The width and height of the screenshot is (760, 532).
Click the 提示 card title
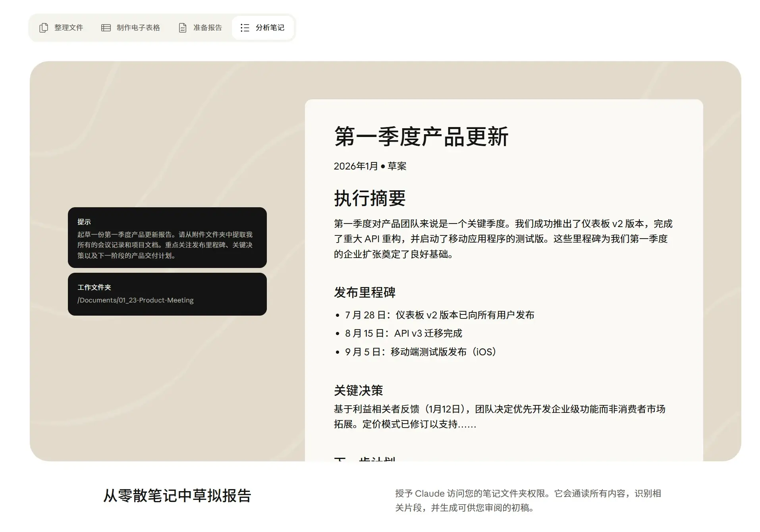point(84,222)
